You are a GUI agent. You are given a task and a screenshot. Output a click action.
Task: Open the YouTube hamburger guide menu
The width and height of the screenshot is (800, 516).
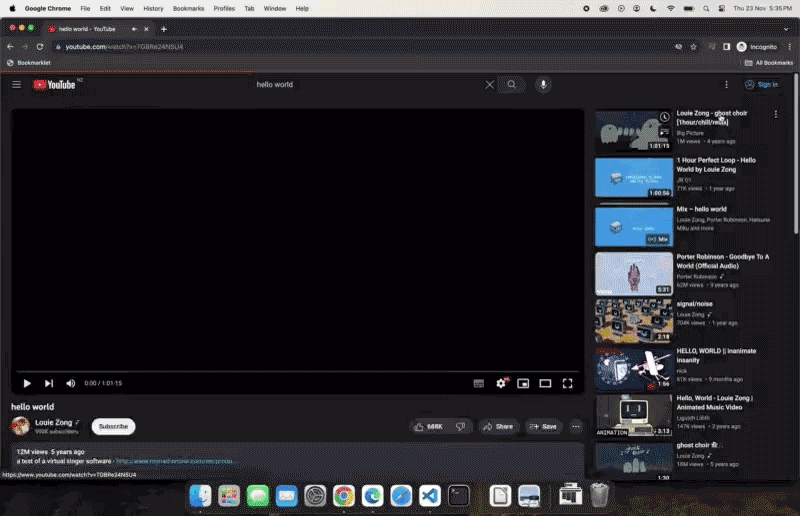click(x=17, y=85)
